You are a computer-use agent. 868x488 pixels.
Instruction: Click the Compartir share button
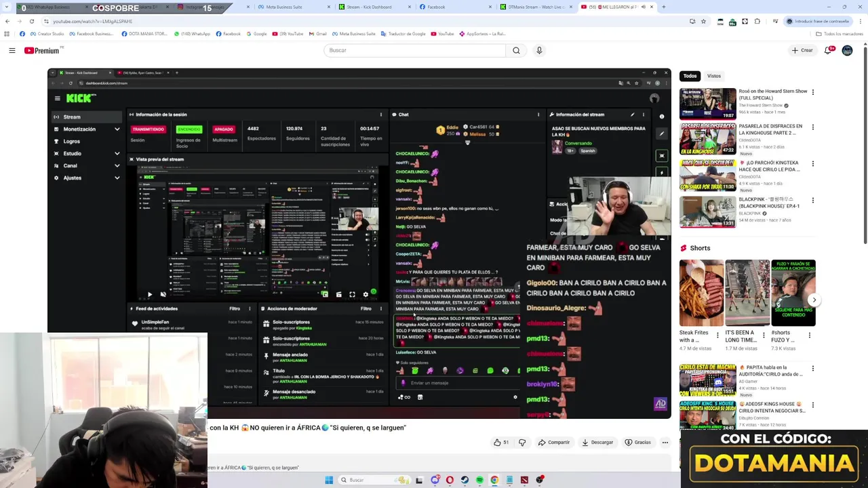click(554, 443)
